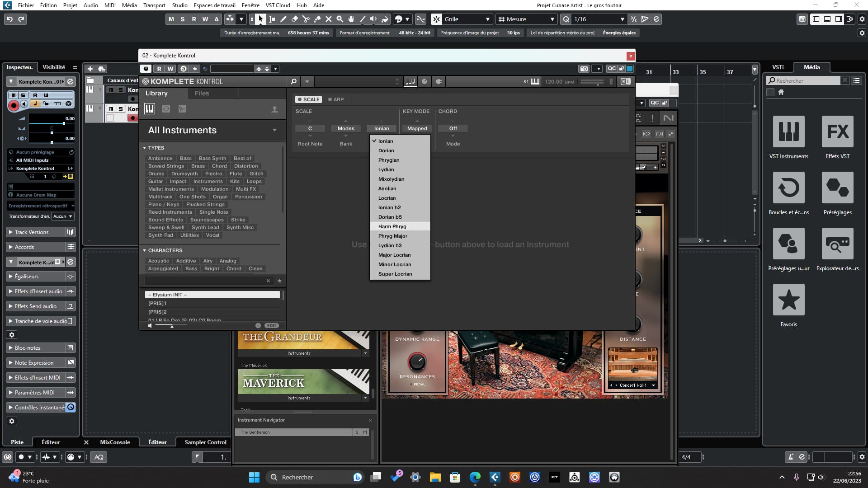Select the Split scissors tool
This screenshot has height=488, width=868.
click(306, 19)
